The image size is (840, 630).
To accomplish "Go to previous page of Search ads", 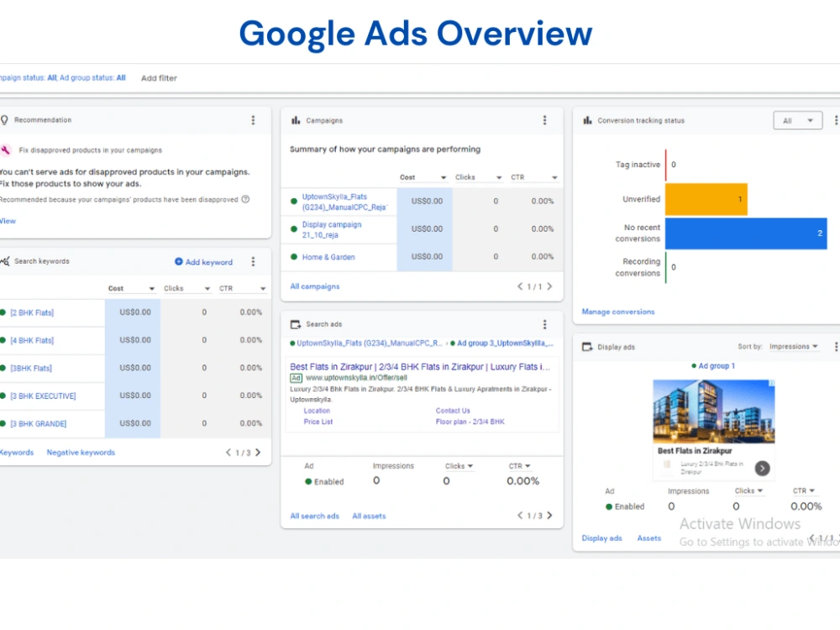I will coord(520,516).
